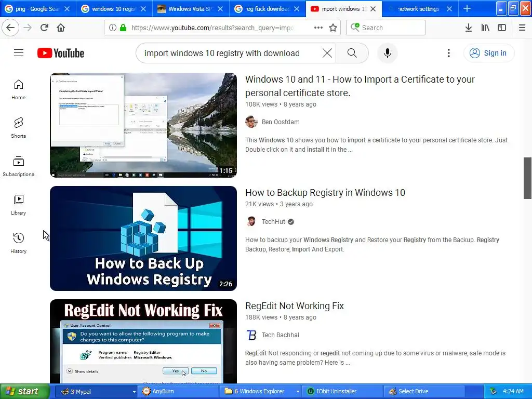Bookmark this page with the star icon
This screenshot has width=532, height=399.
[x=333, y=28]
